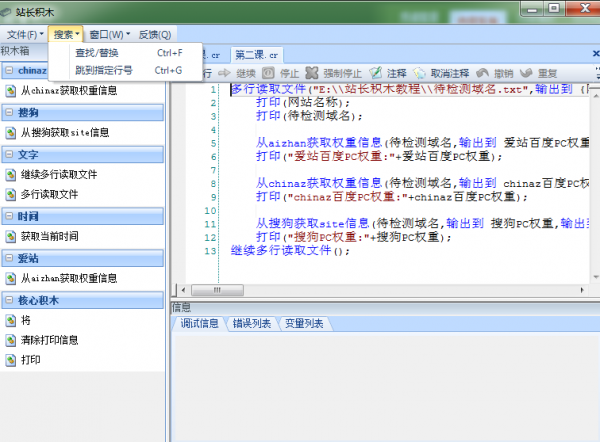
Task: Click the 重复 redo icon
Action: (526, 73)
